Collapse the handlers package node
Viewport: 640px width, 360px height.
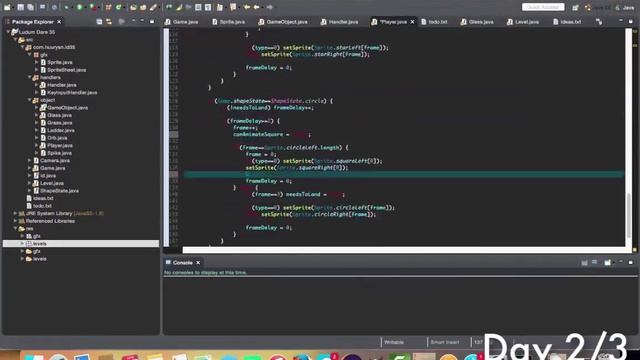(29, 77)
